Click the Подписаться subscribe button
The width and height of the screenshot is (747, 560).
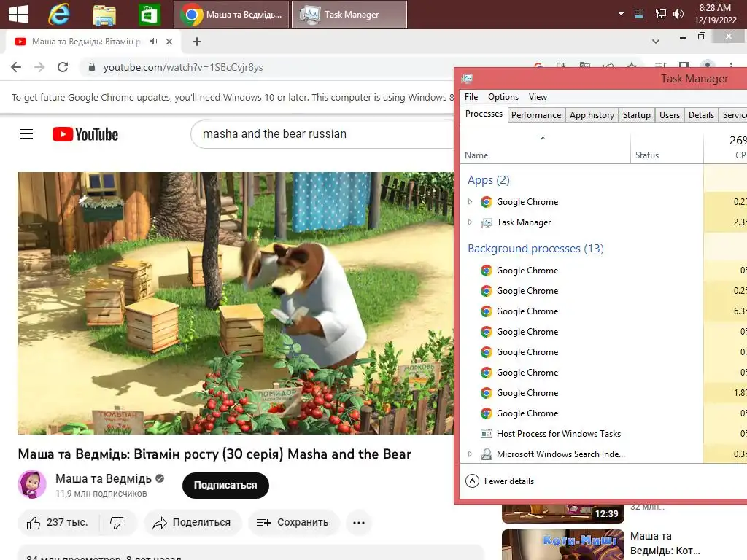click(225, 485)
